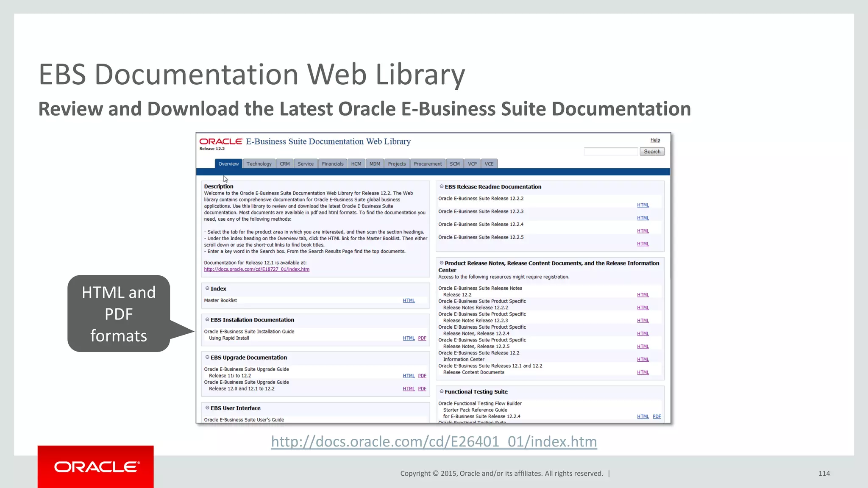Click the Search button
This screenshot has width=868, height=488.
point(652,152)
